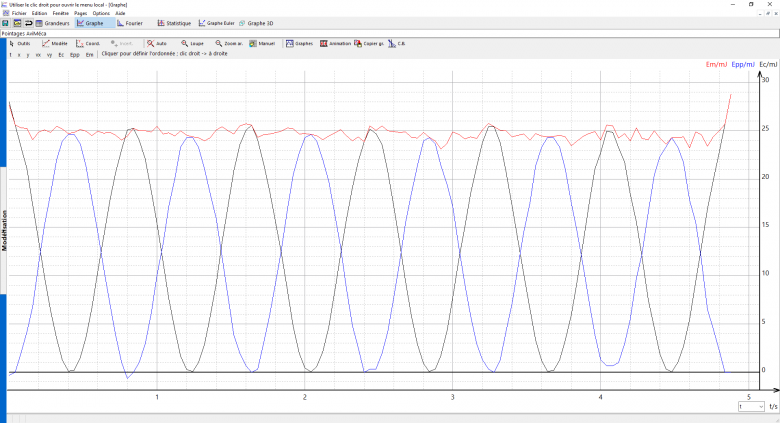
Task: Click the save (floppy disk) toolbar icon
Action: click(x=5, y=23)
